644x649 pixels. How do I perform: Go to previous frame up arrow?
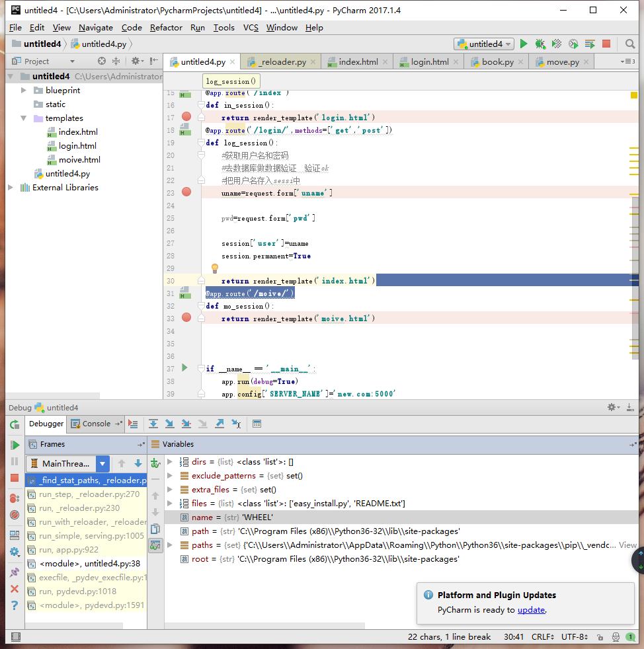(122, 464)
